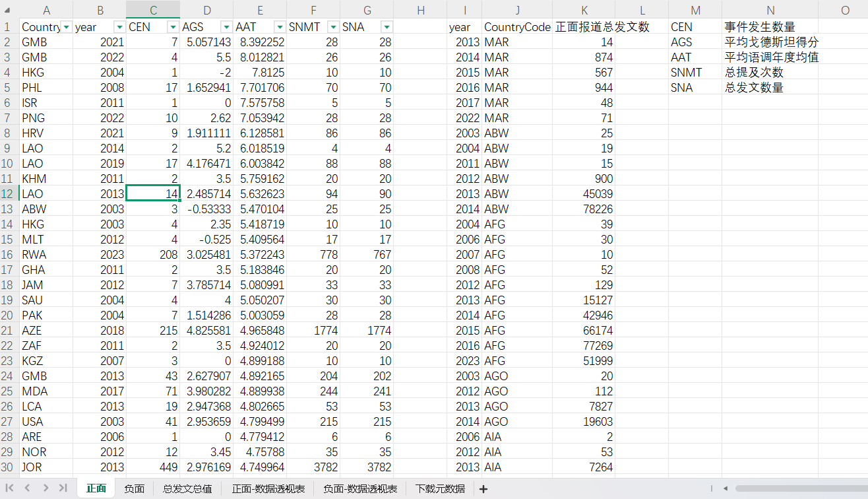The height and width of the screenshot is (499, 868).
Task: Select the cell containing -0.53333
Action: pos(206,209)
